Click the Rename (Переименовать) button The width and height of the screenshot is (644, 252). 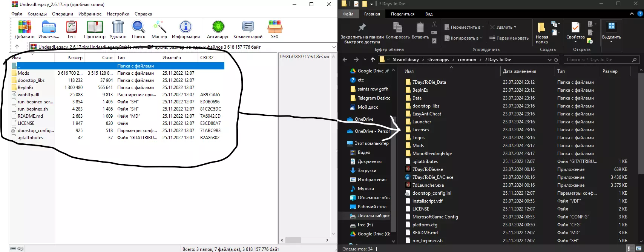(509, 38)
